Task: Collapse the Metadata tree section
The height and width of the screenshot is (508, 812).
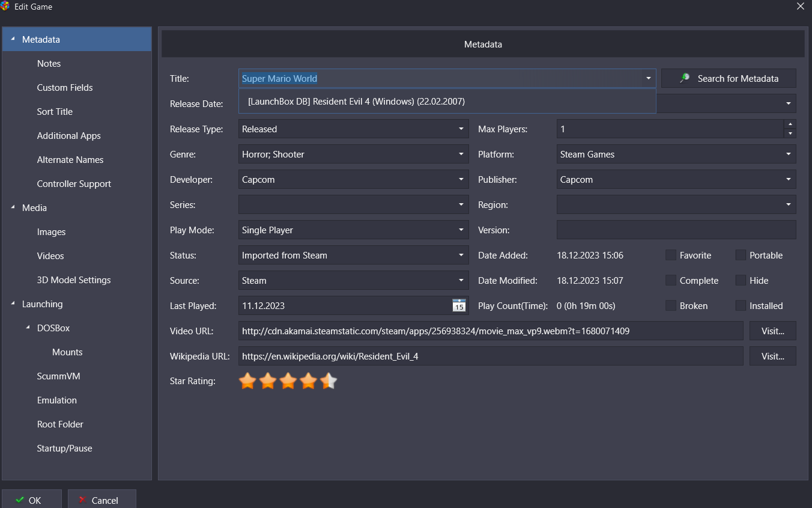Action: point(13,39)
